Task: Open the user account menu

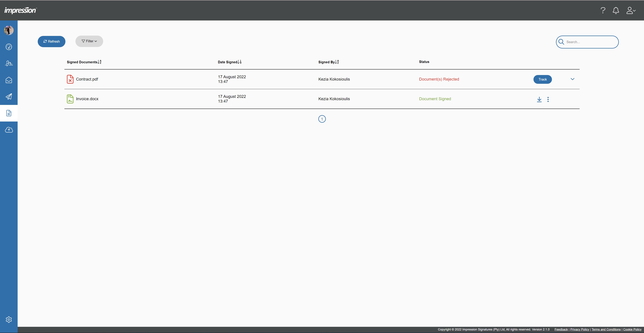Action: [x=631, y=10]
